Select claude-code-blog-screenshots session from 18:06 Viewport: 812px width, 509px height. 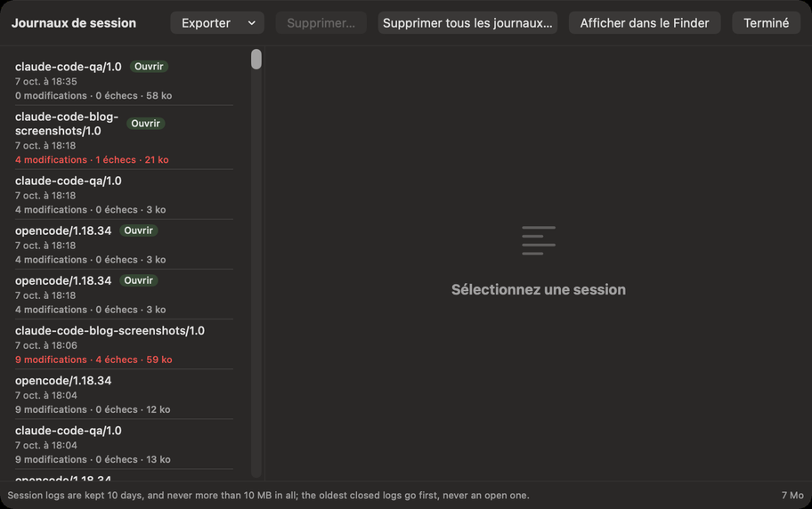click(x=125, y=344)
